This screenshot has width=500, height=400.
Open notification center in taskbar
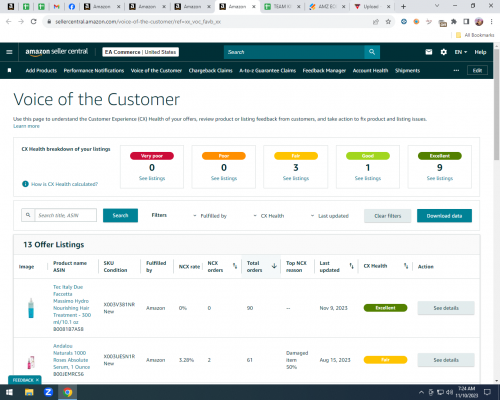point(487,392)
